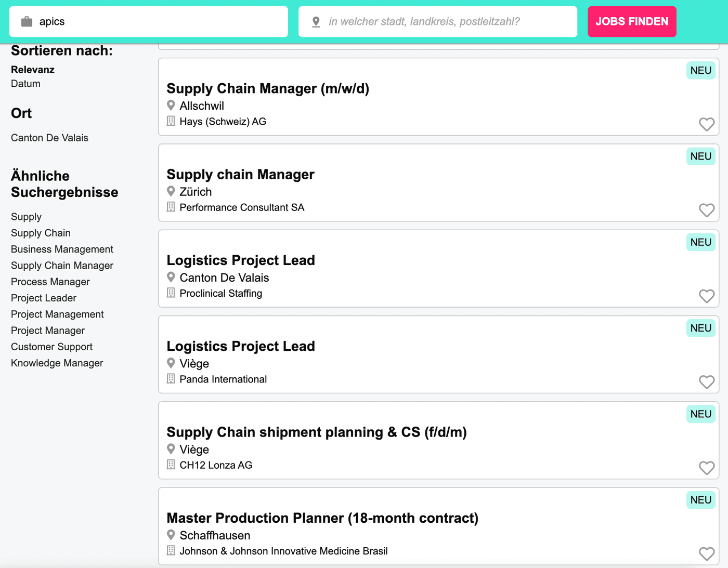Select the Project Leader similar search
The width and height of the screenshot is (728, 568).
[x=44, y=298]
